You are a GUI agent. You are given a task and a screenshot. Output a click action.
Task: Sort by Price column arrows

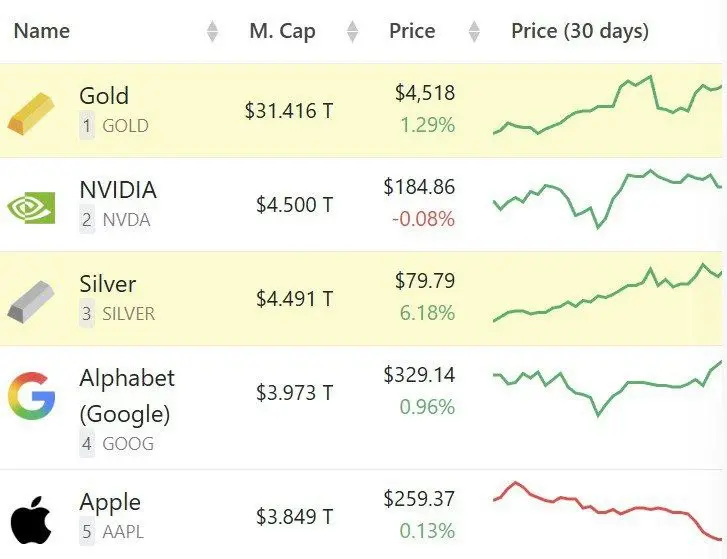point(474,32)
